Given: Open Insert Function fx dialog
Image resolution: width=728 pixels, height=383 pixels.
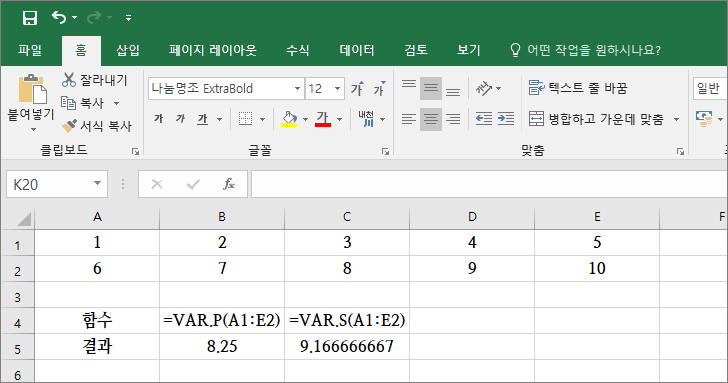Looking at the screenshot, I should pyautogui.click(x=229, y=184).
